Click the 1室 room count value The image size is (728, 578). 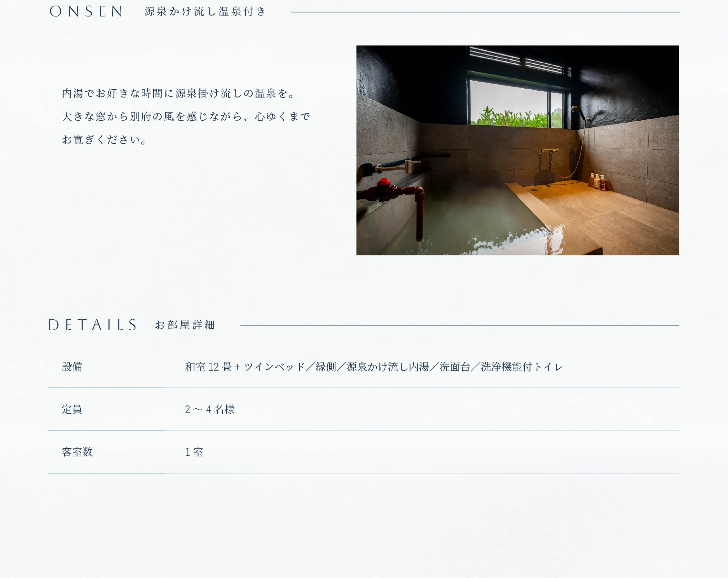tap(194, 452)
